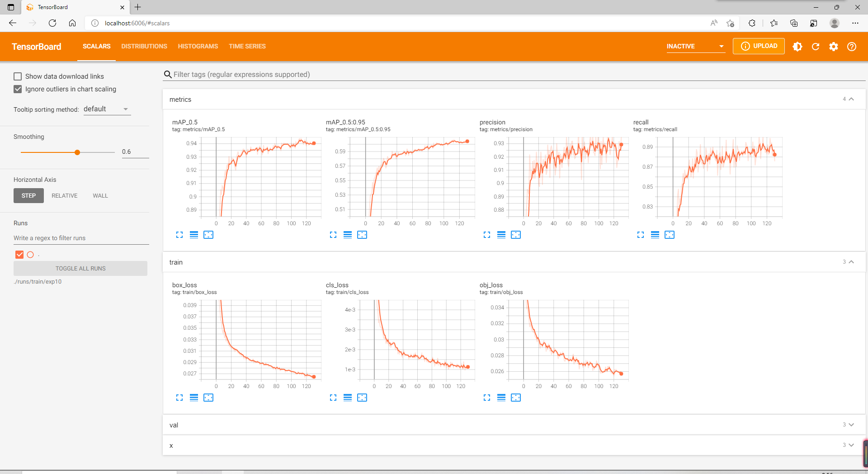Select the exp10 run radio button

point(30,255)
